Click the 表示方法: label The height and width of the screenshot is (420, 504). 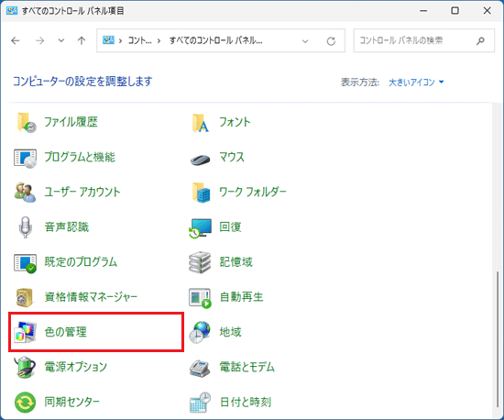[x=360, y=83]
